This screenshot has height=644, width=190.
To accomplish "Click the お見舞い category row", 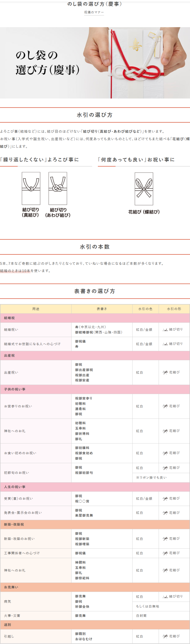I will pyautogui.click(x=95, y=587).
